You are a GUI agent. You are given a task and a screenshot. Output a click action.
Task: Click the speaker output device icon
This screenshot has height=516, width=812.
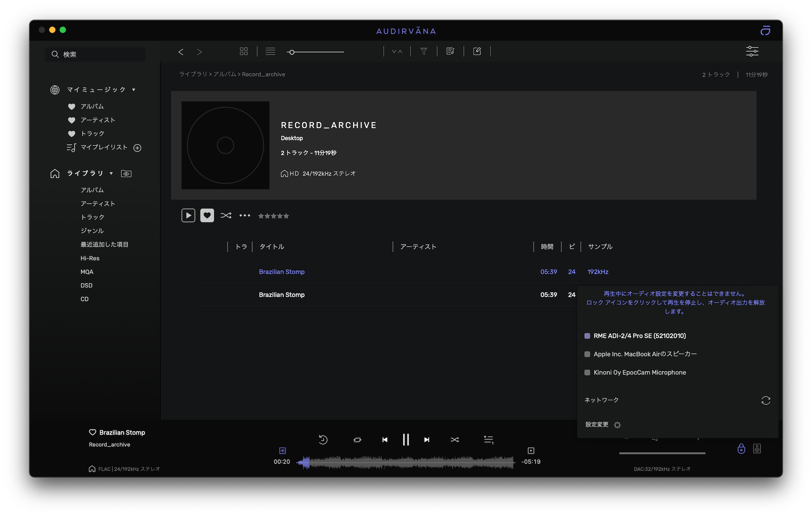[757, 449]
